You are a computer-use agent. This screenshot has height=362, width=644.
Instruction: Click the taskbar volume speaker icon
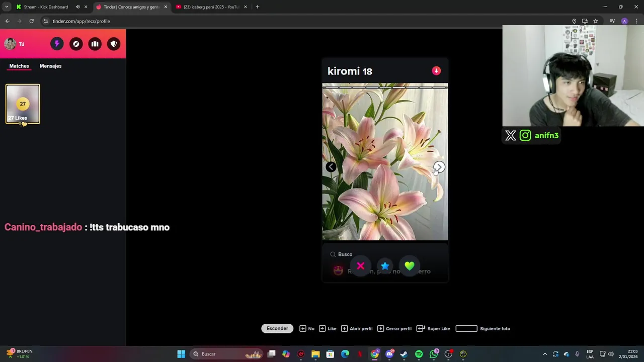coord(611,354)
